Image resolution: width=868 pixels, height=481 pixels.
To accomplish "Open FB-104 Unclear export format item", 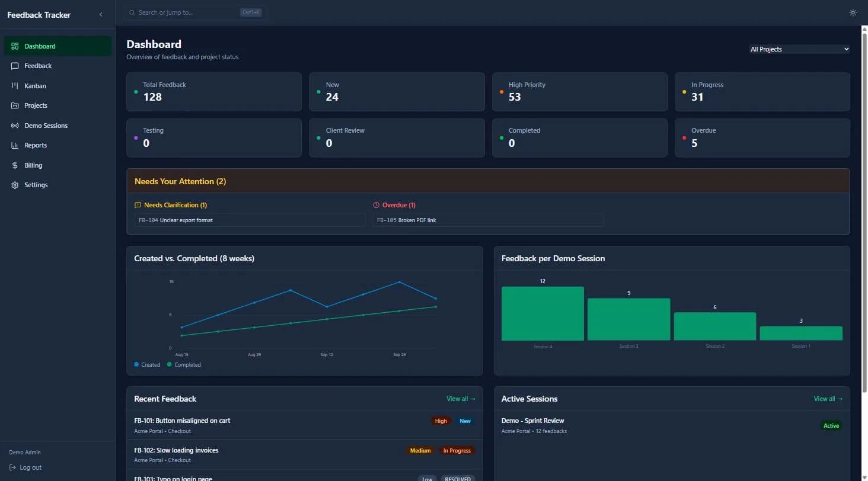I will (250, 220).
